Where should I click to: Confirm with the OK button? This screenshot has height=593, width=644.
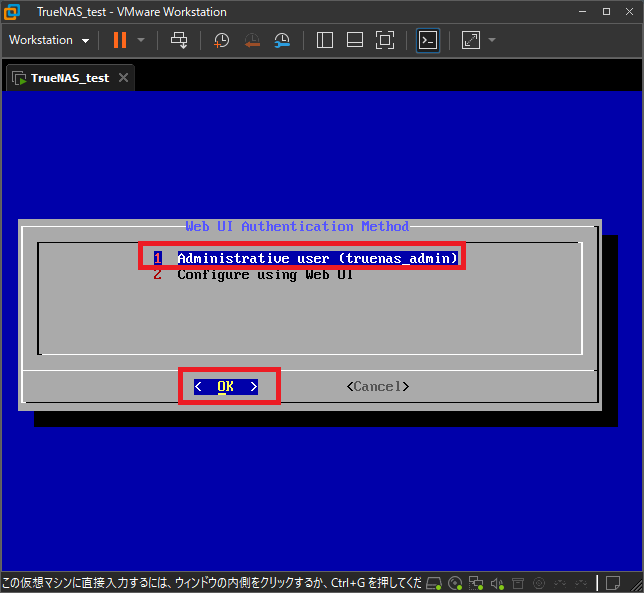(226, 386)
